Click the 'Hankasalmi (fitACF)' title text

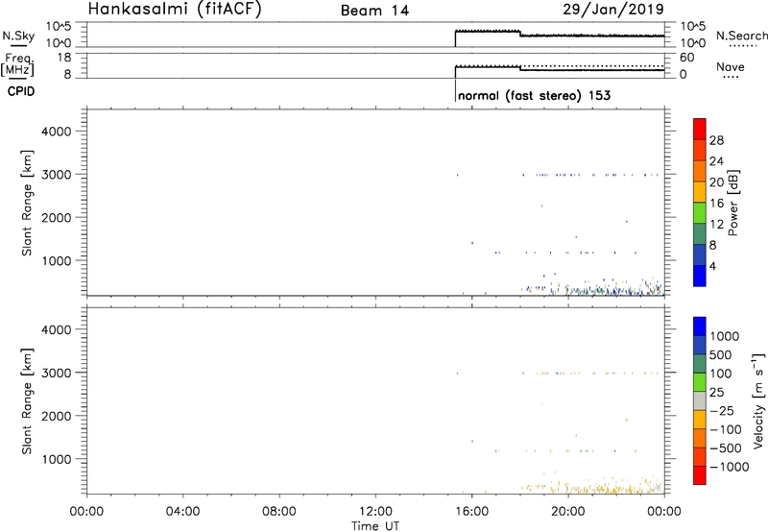click(x=175, y=9)
